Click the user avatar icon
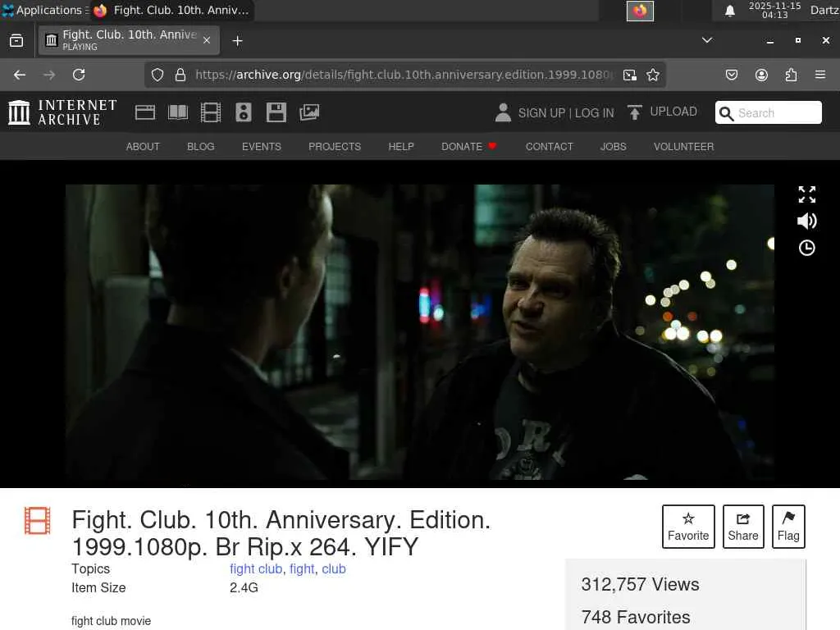Viewport: 840px width, 630px height. point(503,112)
